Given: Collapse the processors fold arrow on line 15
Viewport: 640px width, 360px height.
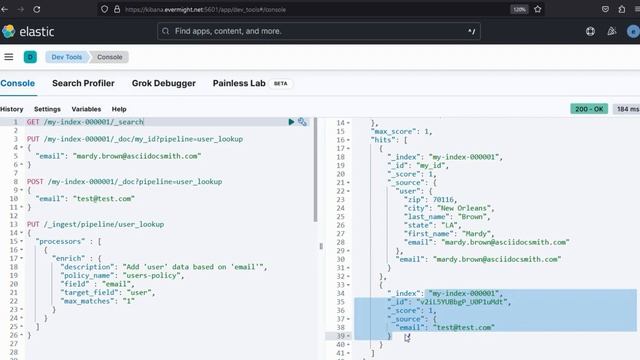Looking at the screenshot, I should click(22, 241).
